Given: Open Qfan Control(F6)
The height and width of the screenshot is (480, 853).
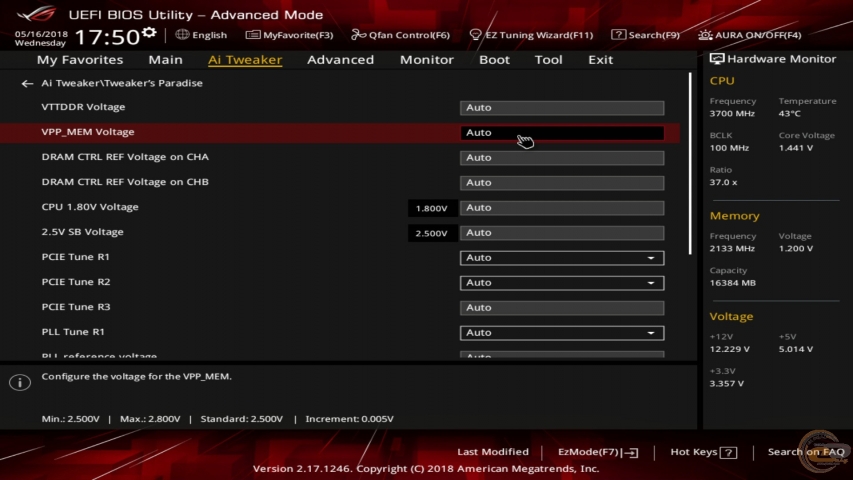Looking at the screenshot, I should (x=400, y=35).
